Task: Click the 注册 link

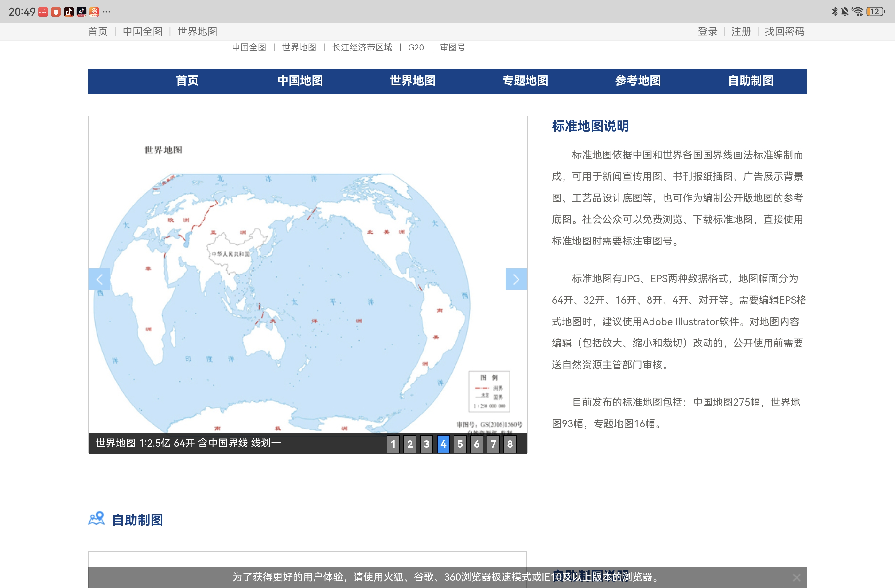Action: [740, 32]
